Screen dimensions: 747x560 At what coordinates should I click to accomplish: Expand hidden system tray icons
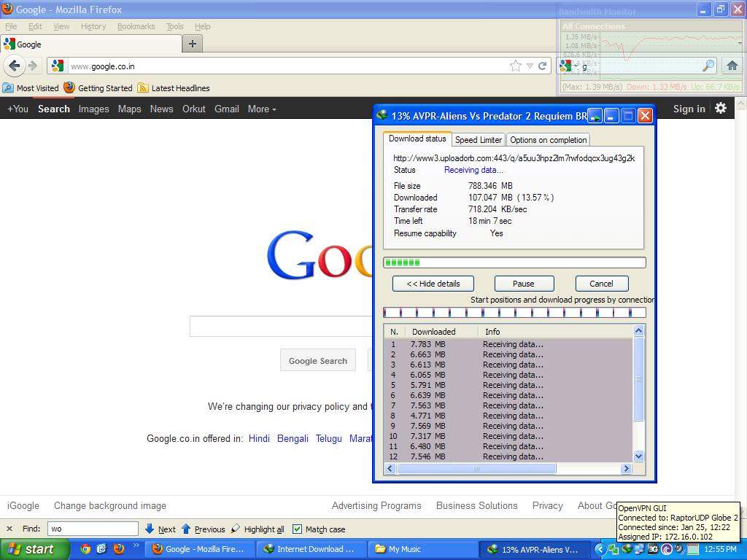pos(600,549)
